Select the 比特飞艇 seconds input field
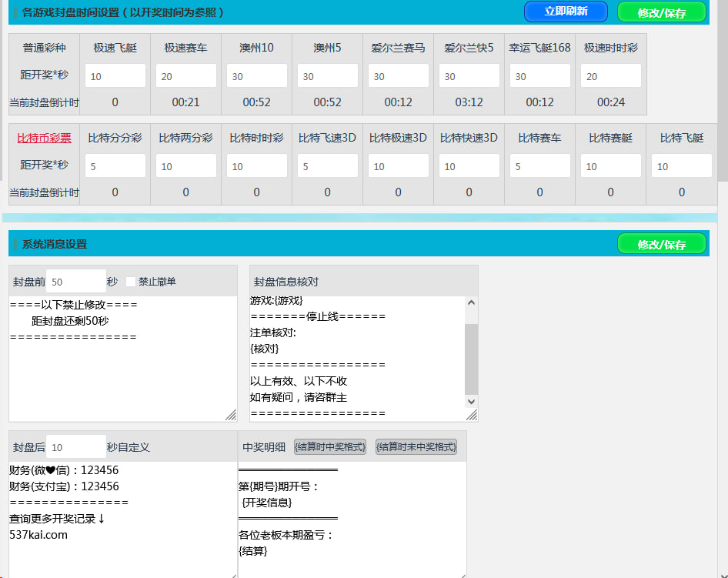This screenshot has height=578, width=728. point(681,166)
